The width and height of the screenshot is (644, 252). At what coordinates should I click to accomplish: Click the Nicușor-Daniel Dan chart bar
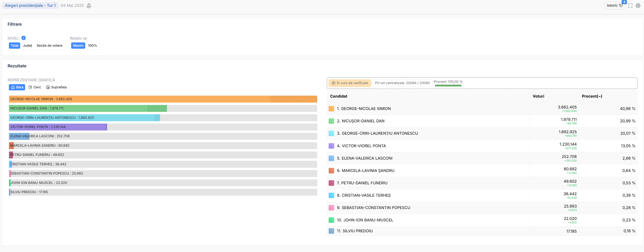pos(88,108)
